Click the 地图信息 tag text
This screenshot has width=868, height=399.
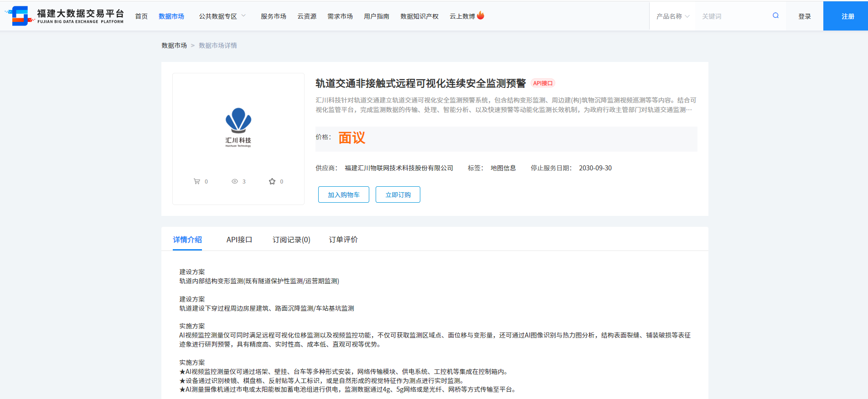[x=503, y=168]
